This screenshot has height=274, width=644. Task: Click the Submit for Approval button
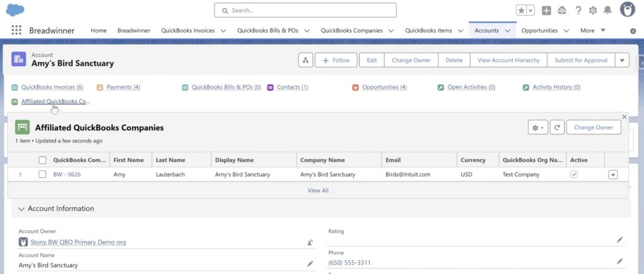click(580, 60)
